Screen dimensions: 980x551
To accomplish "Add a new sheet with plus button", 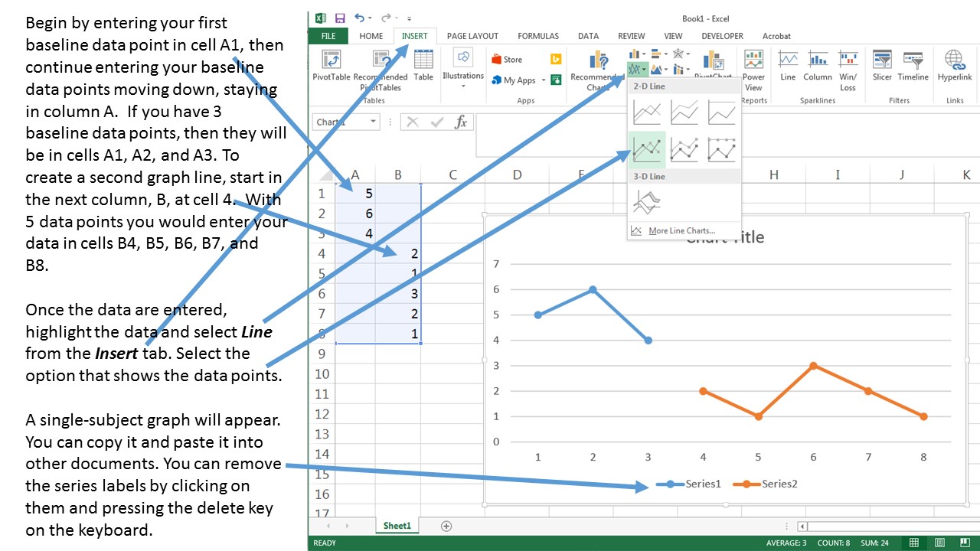I will 446,526.
